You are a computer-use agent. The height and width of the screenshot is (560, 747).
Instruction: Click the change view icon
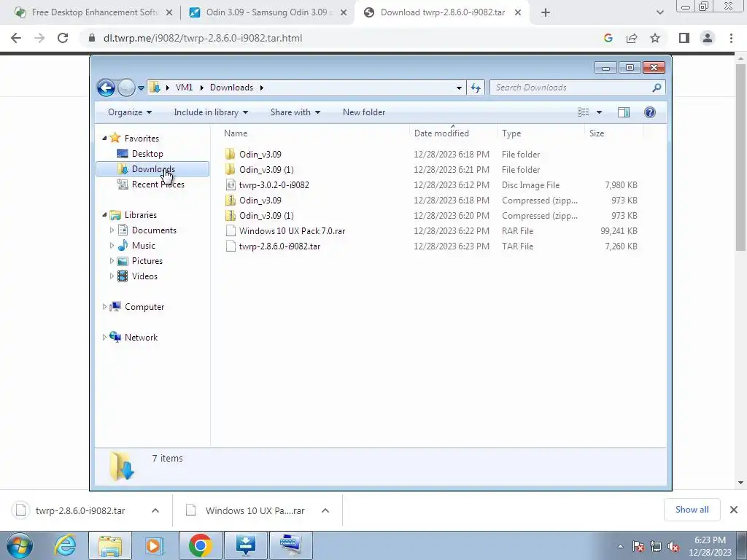(583, 112)
